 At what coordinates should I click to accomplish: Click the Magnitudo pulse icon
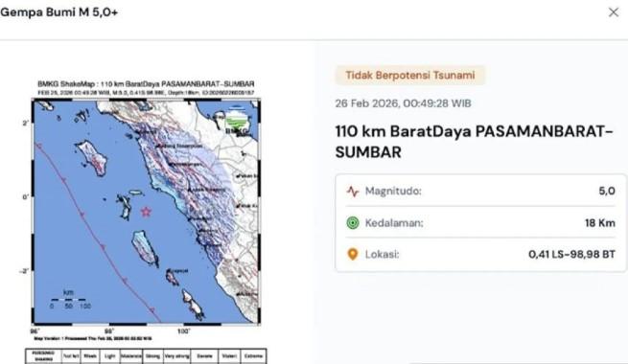(353, 192)
